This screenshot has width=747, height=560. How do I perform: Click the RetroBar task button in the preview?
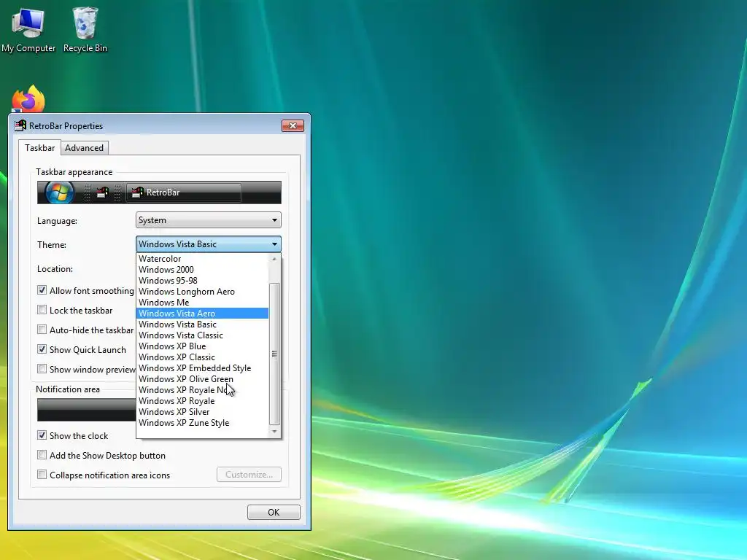(184, 192)
